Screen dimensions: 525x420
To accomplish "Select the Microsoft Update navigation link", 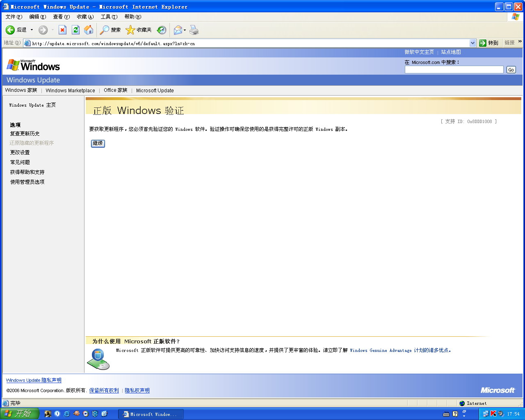I will point(155,91).
